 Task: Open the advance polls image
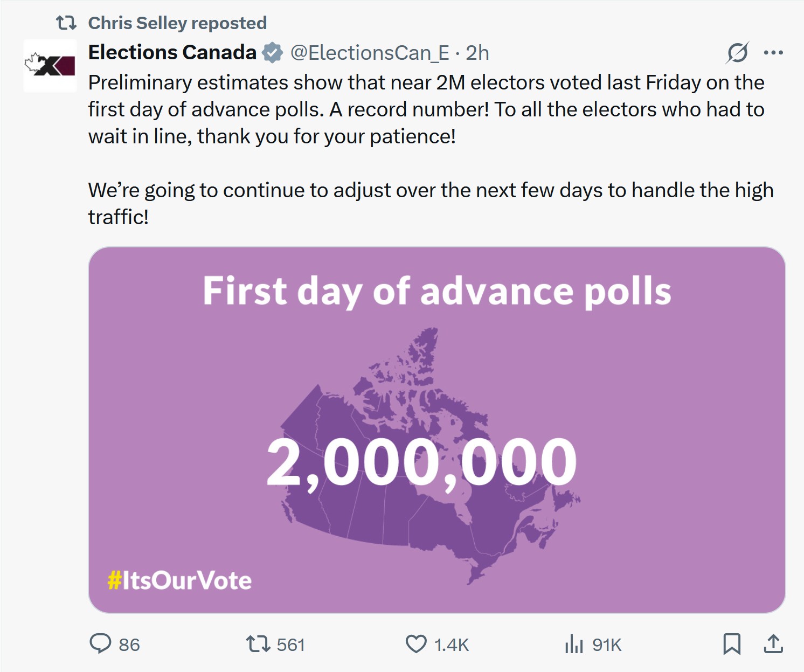pos(436,430)
